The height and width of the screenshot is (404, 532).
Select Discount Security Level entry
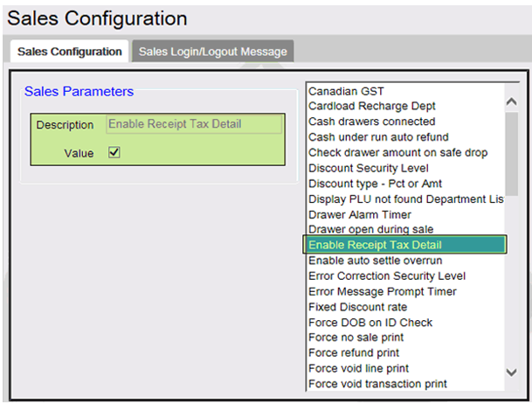click(368, 168)
